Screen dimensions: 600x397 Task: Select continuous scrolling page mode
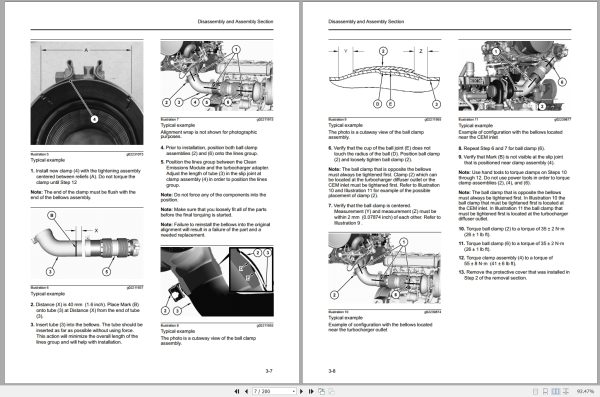(545, 391)
